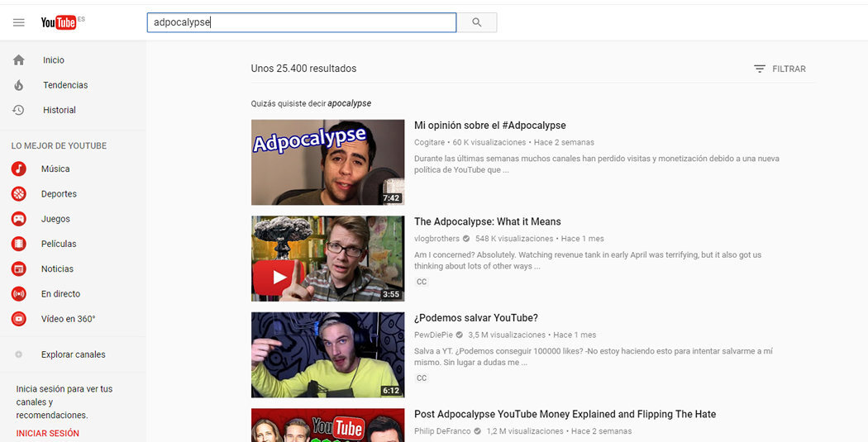Click description starting 'Durante las últimas semanas'
Screen dimensions: 868x442
pyautogui.click(x=597, y=164)
